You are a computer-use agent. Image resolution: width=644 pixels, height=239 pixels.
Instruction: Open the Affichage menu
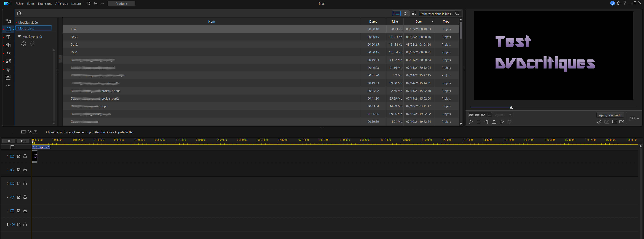61,4
